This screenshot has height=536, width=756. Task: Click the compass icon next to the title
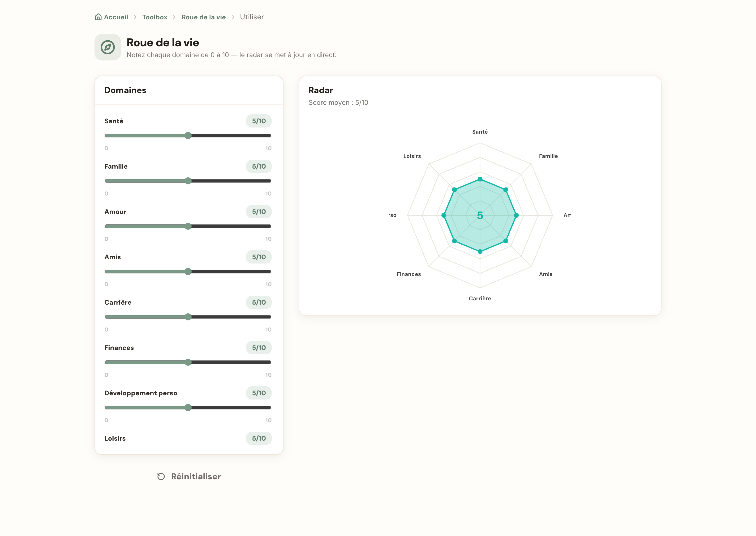tap(108, 47)
